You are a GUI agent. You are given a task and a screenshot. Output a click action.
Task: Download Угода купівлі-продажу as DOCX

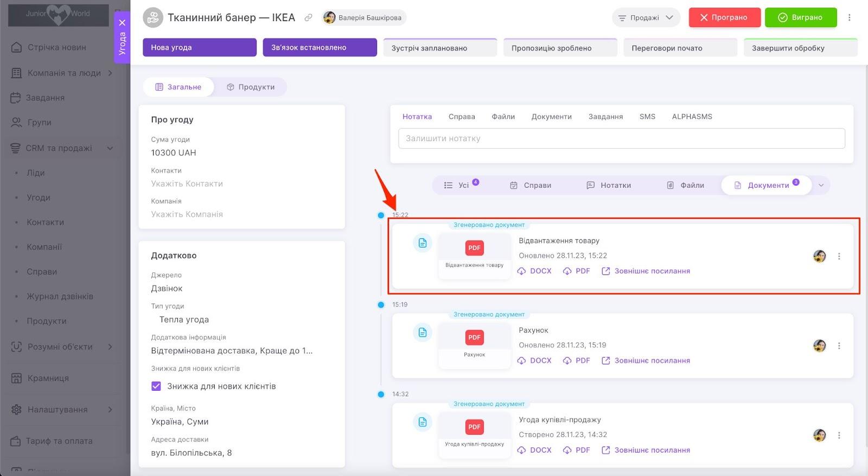pos(534,450)
